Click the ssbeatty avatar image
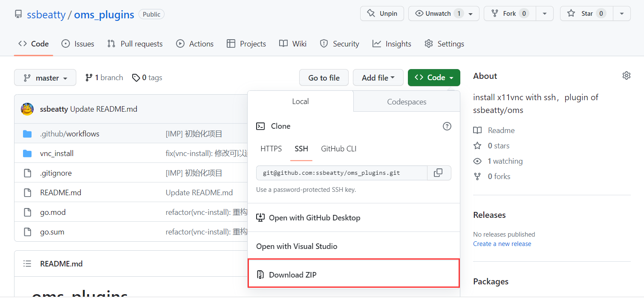The image size is (644, 298). pos(27,109)
